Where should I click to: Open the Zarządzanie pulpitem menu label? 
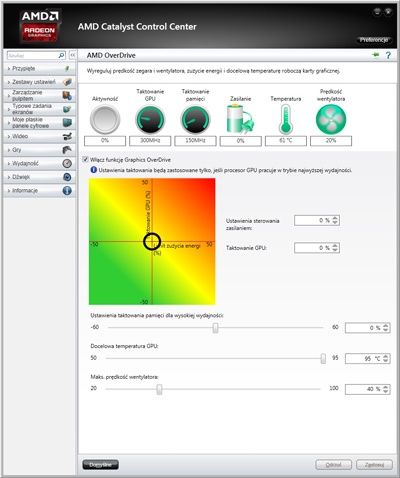[27, 95]
